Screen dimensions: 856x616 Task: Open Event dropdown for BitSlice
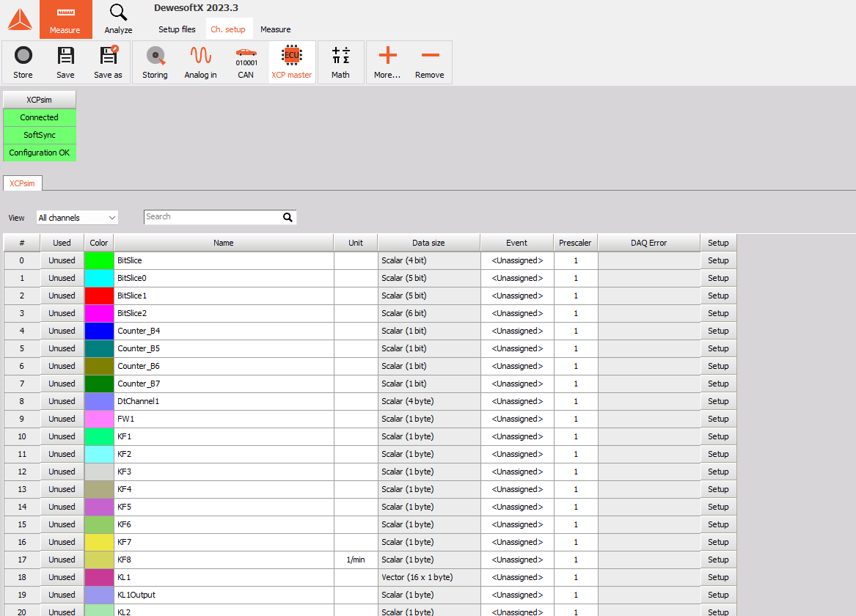click(x=517, y=261)
